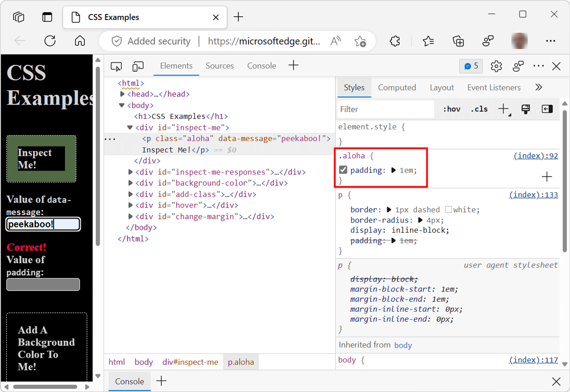The width and height of the screenshot is (570, 392).
Task: Expand the head element node
Action: (123, 94)
